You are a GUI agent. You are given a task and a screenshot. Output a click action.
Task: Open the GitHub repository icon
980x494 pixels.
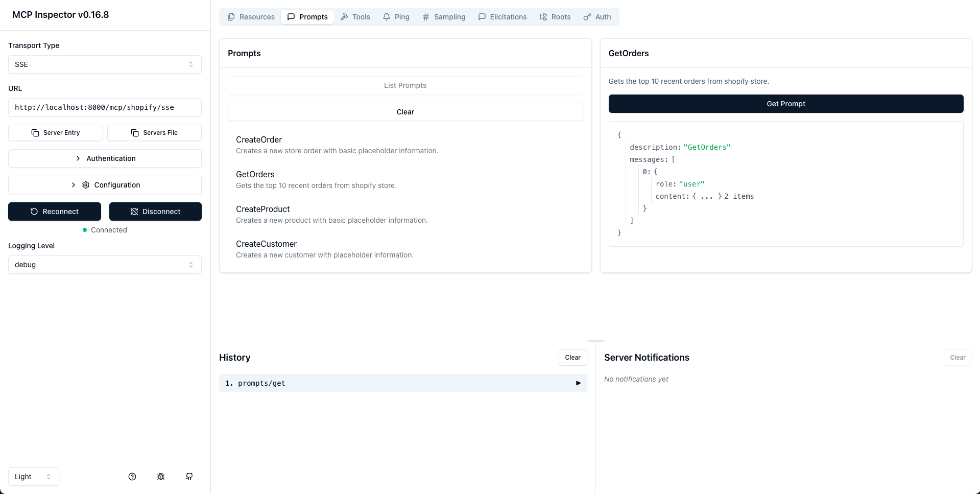point(189,477)
